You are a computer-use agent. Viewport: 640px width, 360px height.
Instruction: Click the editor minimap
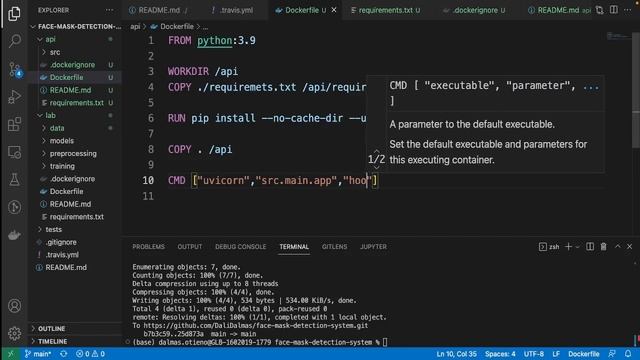pyautogui.click(x=618, y=37)
